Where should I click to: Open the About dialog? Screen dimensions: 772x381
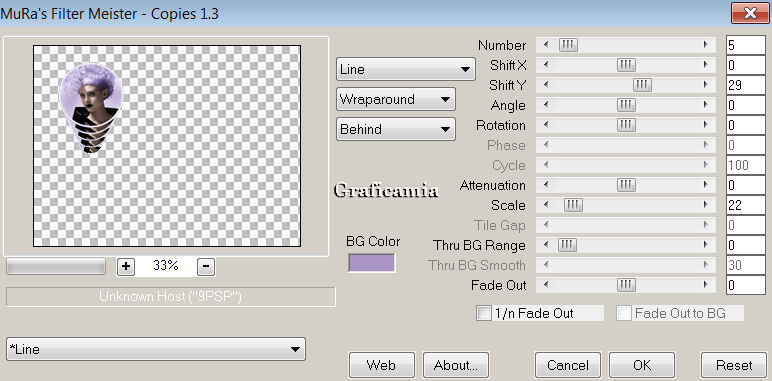[x=456, y=365]
